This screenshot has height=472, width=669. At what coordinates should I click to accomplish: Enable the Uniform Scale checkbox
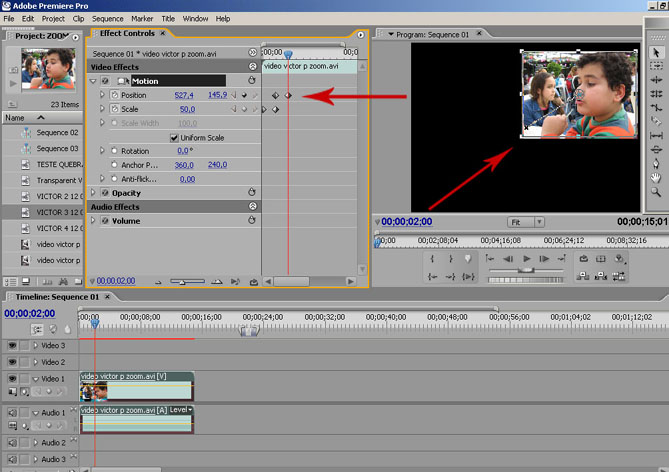coord(174,137)
